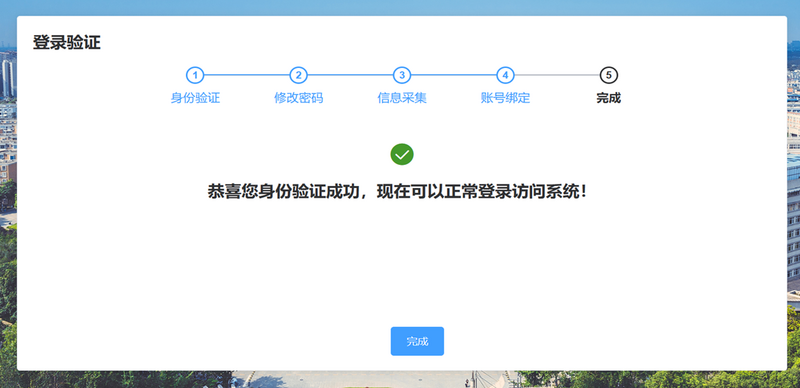Click the blue 完成 button
The height and width of the screenshot is (388, 800).
tap(417, 341)
